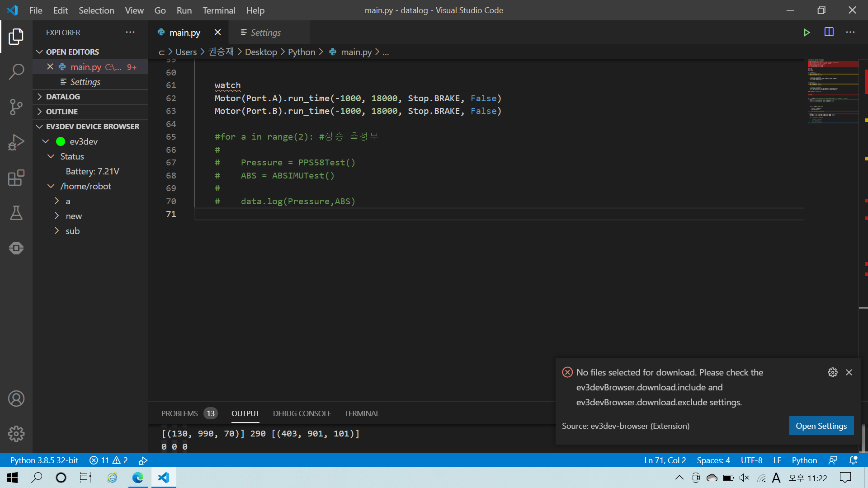Change Python language mode

pos(804,460)
